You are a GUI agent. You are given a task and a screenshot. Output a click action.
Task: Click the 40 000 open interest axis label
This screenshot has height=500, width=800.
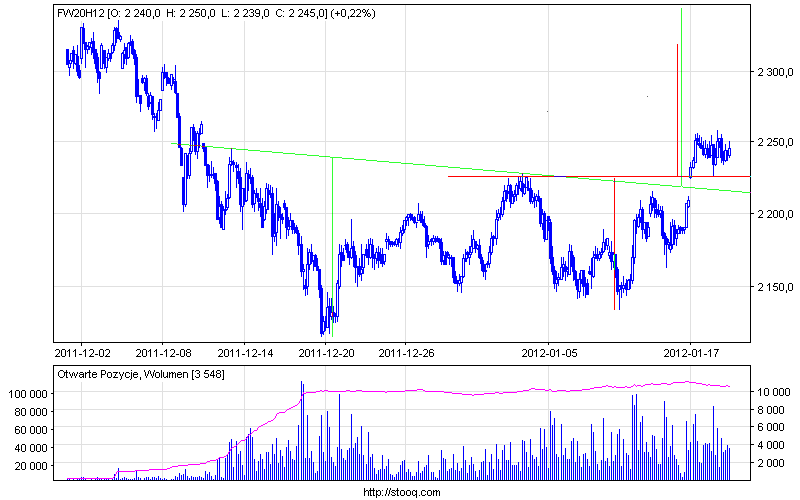pyautogui.click(x=31, y=448)
